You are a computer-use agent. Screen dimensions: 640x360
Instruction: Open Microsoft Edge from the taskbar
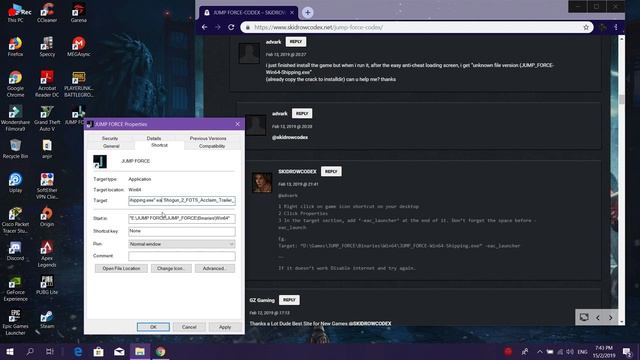coord(78,351)
